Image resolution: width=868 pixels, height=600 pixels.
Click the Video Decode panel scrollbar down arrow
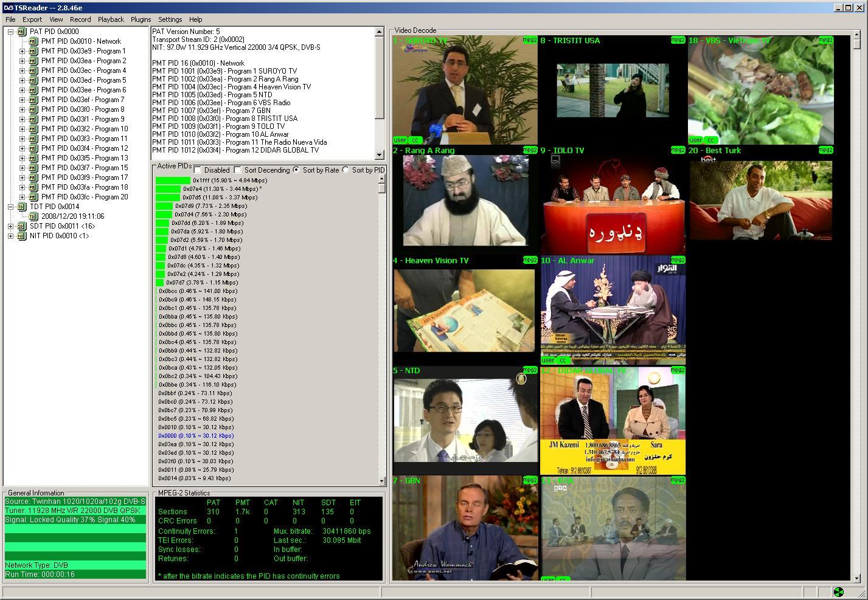[858, 578]
